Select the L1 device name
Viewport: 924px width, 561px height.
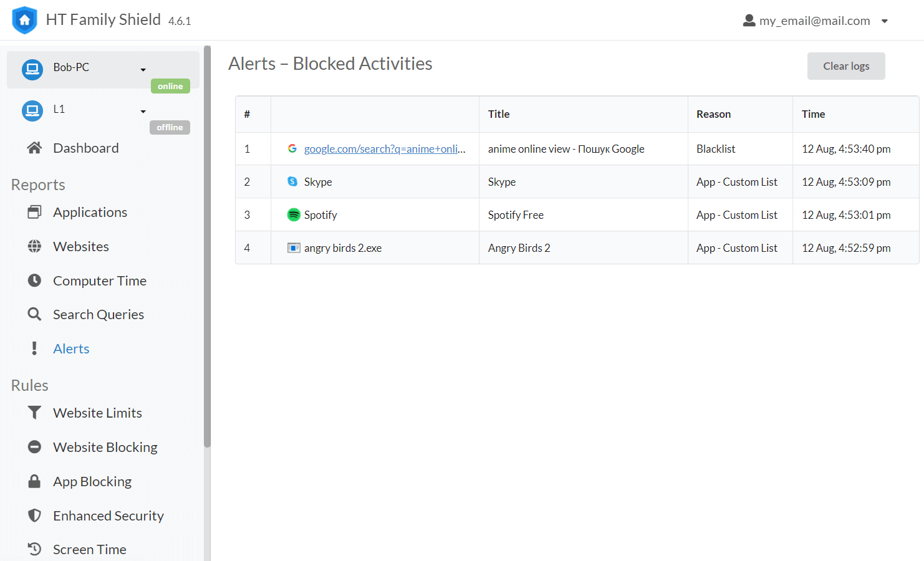coord(59,109)
